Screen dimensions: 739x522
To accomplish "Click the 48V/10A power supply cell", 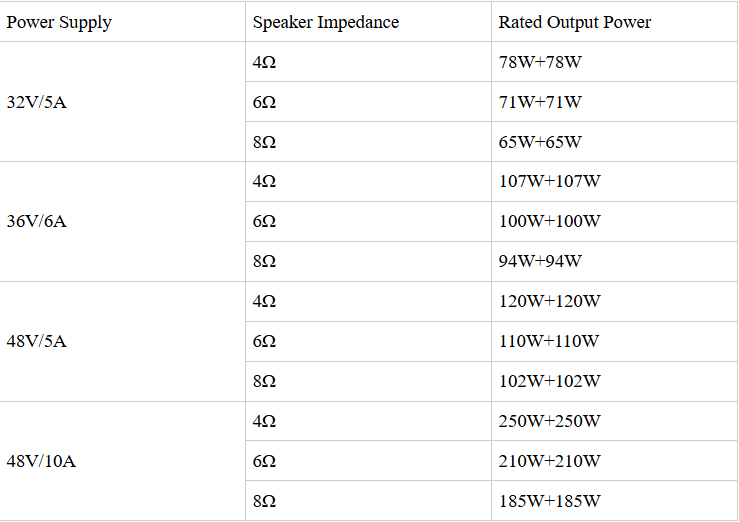I will (41, 462).
